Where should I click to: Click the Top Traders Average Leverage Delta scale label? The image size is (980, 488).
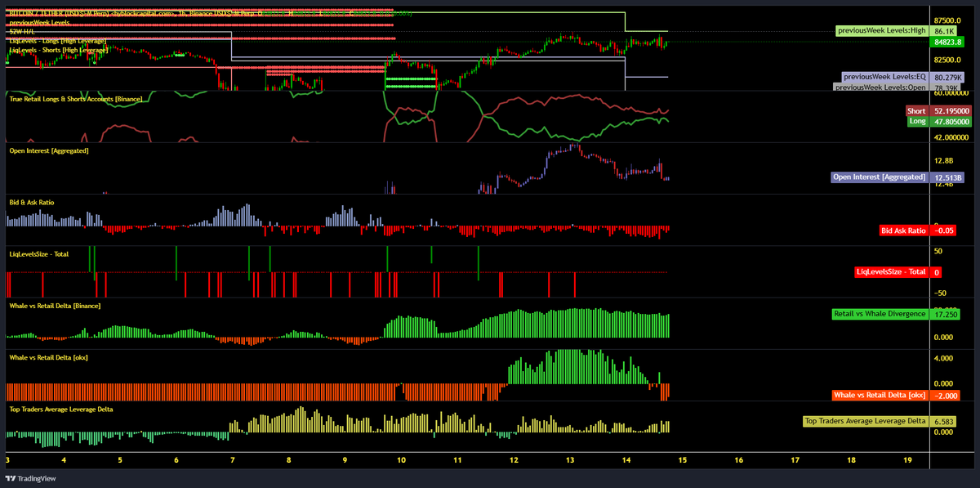866,421
